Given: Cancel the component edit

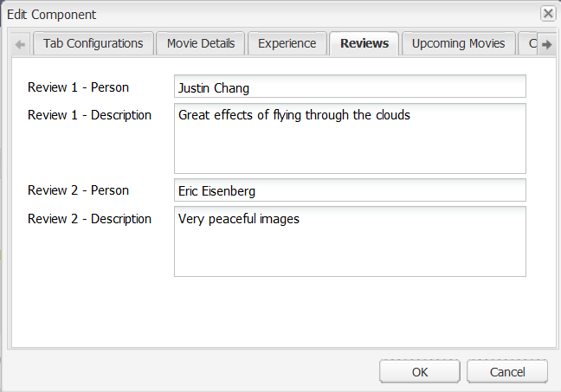Looking at the screenshot, I should tap(506, 371).
